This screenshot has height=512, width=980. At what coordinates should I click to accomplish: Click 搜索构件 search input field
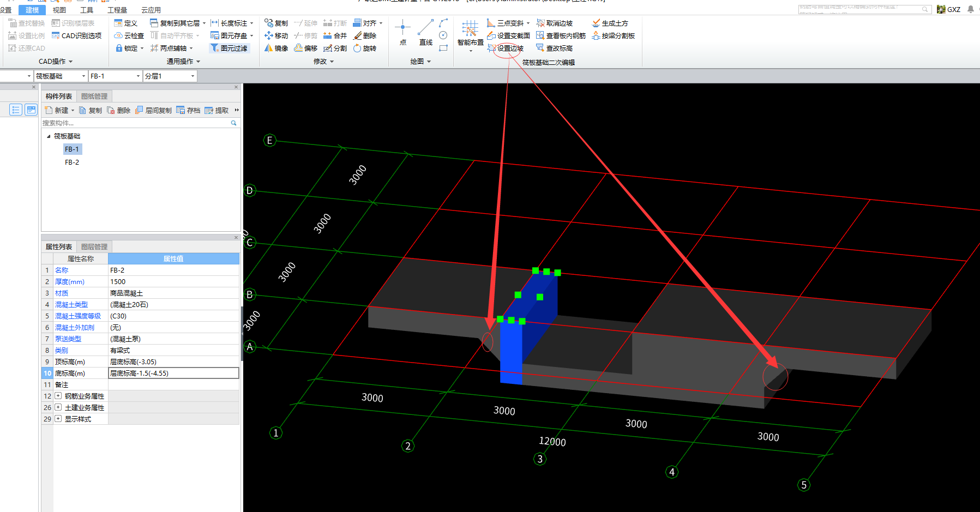tap(135, 123)
